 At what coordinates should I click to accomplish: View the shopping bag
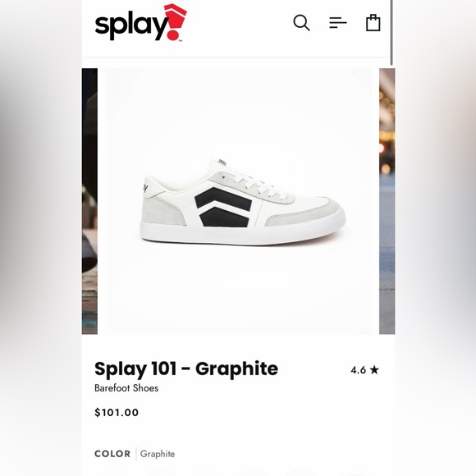373,22
